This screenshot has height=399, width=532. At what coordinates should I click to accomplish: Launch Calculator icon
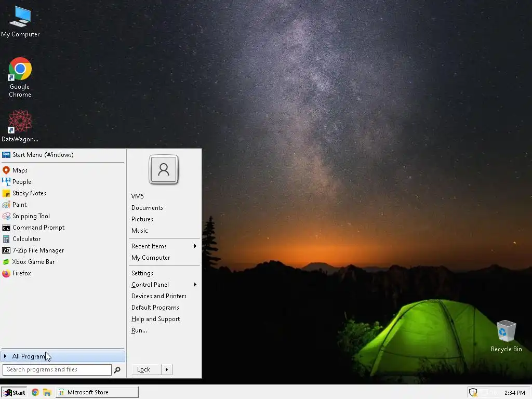click(x=6, y=239)
